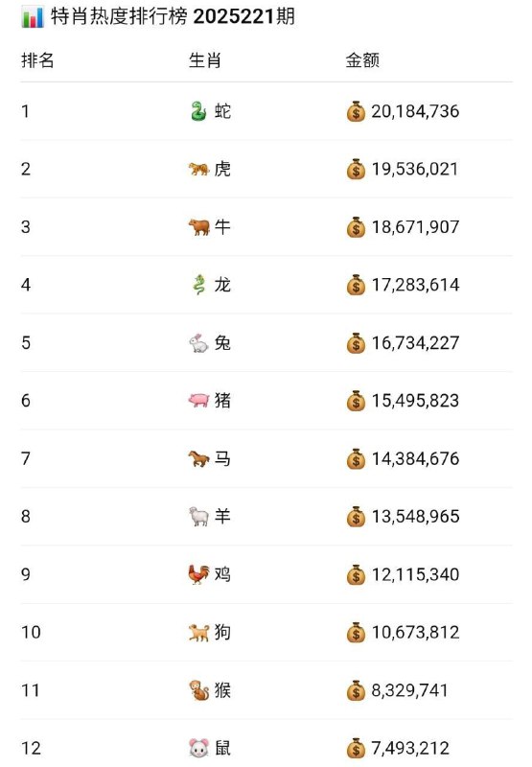Select the 生肖 column header
The height and width of the screenshot is (767, 532).
205,60
